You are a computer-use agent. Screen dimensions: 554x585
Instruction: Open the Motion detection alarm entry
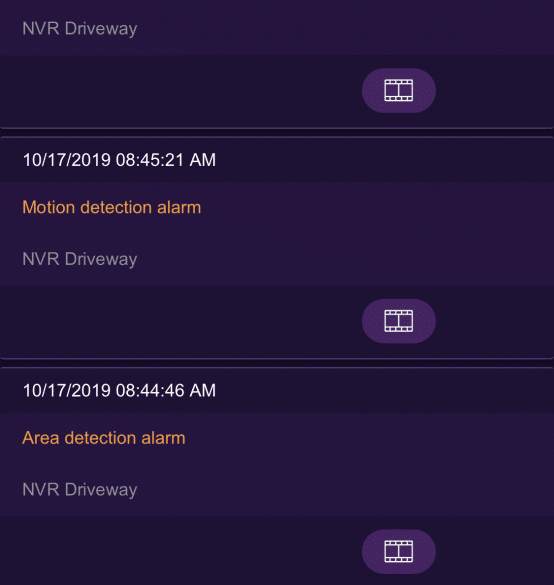[277, 234]
